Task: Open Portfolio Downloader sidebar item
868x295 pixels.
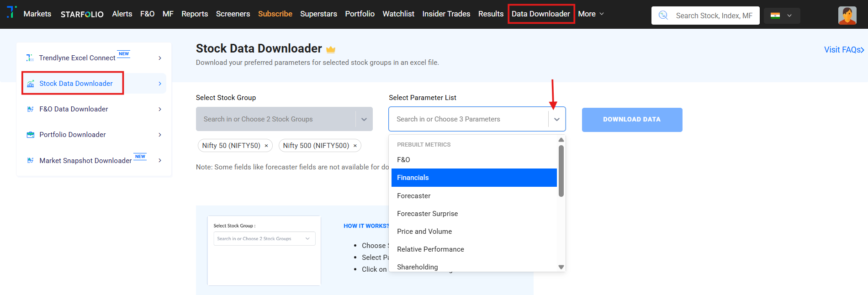Action: point(94,135)
